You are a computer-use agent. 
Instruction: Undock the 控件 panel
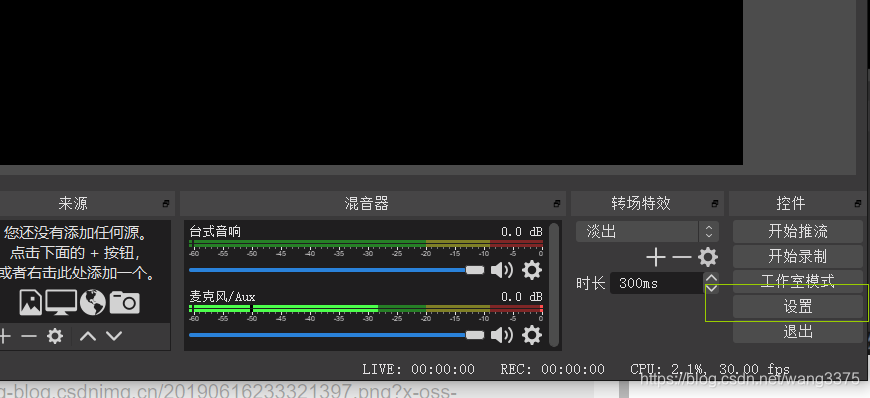(x=858, y=204)
